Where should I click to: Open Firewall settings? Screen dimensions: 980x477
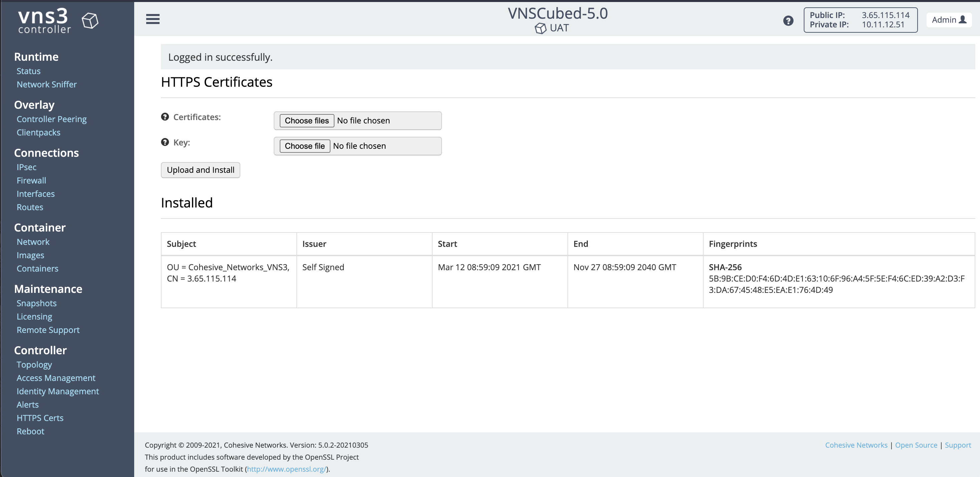click(31, 180)
